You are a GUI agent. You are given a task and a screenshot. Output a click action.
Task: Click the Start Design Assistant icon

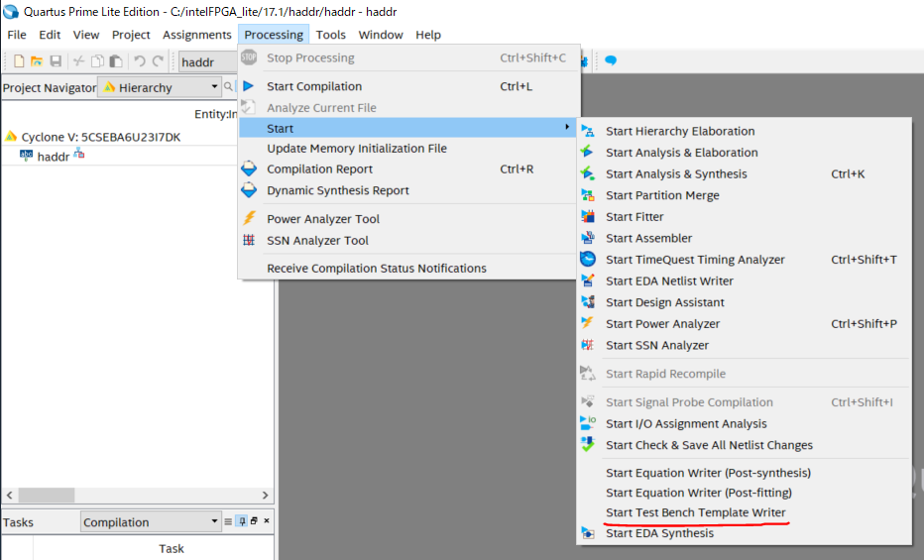pos(588,302)
